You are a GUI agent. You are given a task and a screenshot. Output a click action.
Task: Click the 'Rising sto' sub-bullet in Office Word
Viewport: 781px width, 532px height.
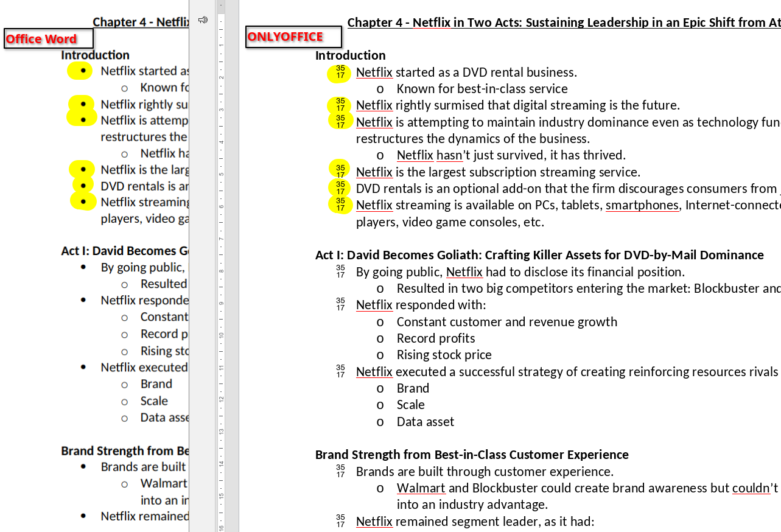click(164, 351)
